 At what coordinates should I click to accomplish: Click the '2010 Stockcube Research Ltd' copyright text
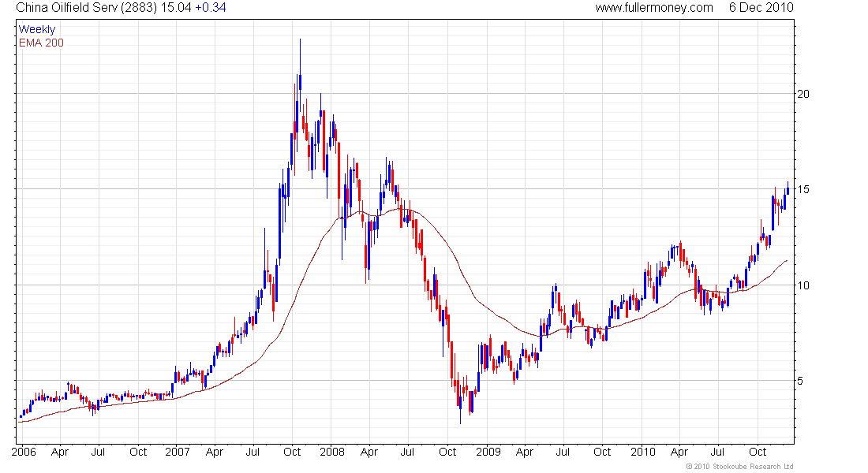point(739,467)
